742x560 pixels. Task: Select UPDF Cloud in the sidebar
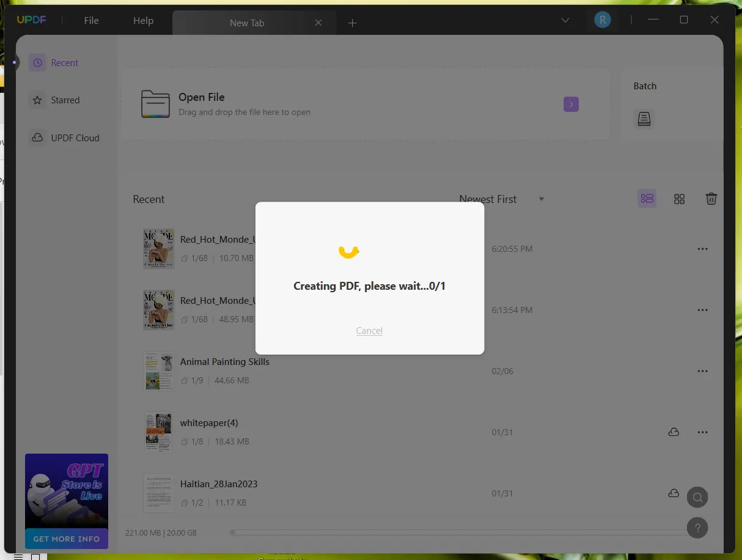coord(75,138)
